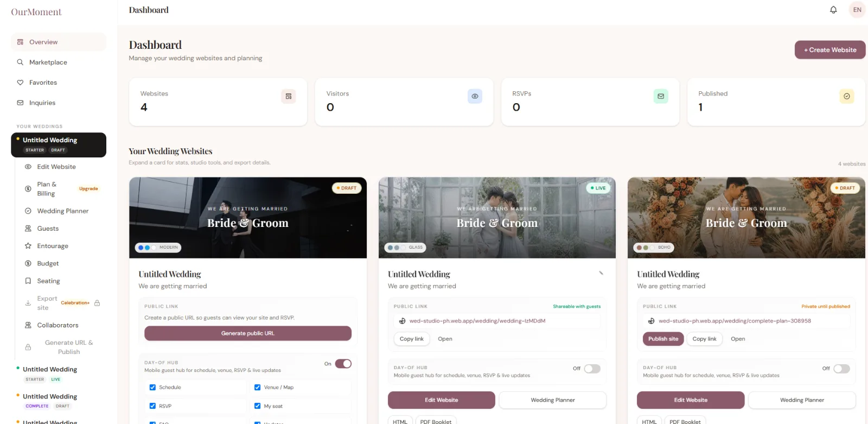Screen dimensions: 868x424
Task: Open Inquiries page
Action: coord(59,103)
